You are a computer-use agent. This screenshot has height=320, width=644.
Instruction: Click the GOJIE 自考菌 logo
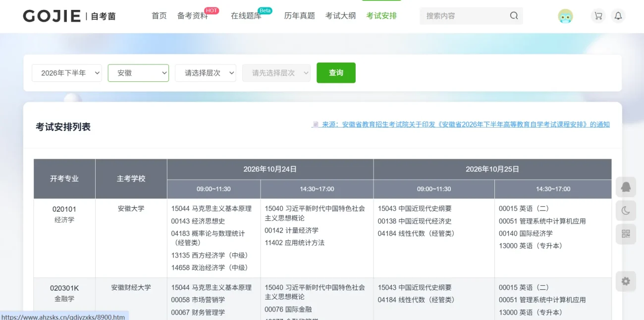point(69,16)
